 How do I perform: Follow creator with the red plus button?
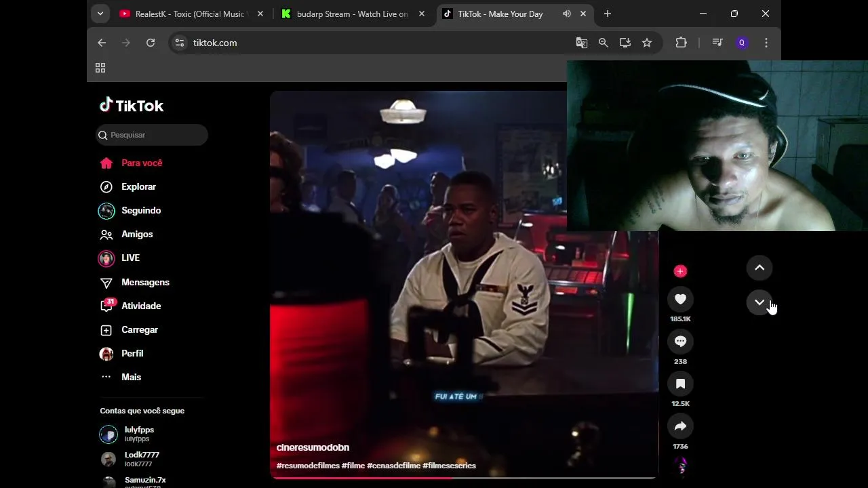(x=680, y=271)
